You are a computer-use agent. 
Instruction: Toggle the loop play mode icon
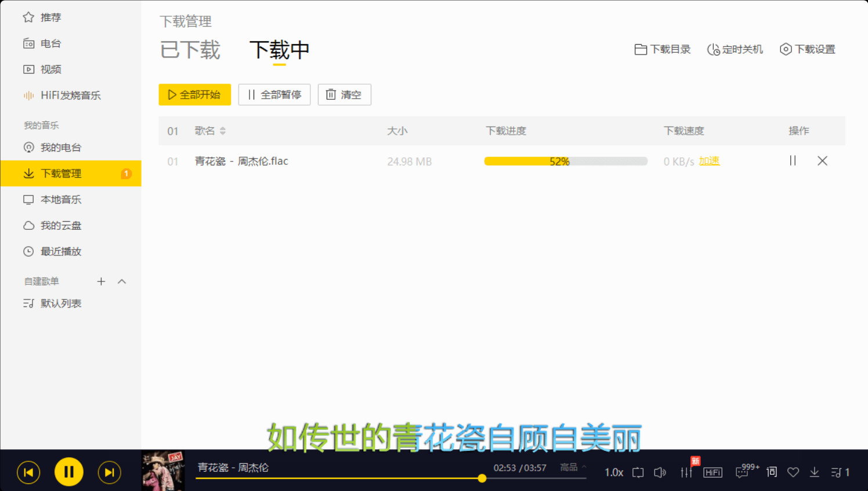pos(638,472)
